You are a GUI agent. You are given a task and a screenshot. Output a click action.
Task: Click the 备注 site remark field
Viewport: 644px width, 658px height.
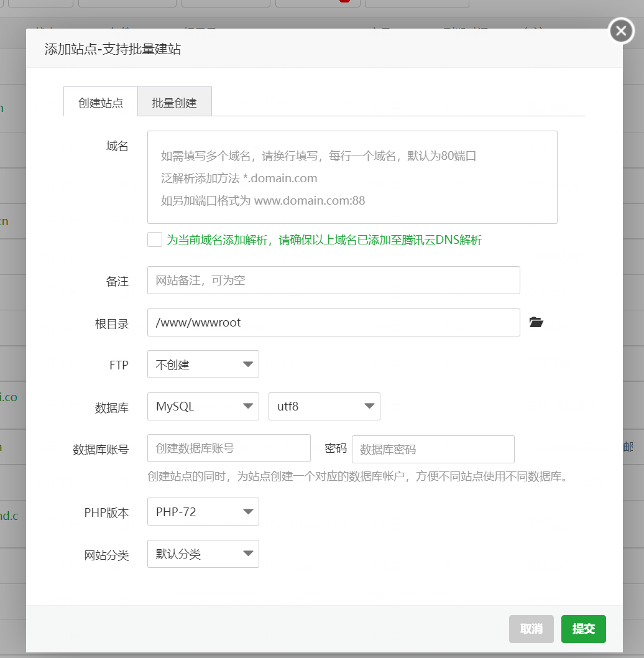click(x=333, y=280)
